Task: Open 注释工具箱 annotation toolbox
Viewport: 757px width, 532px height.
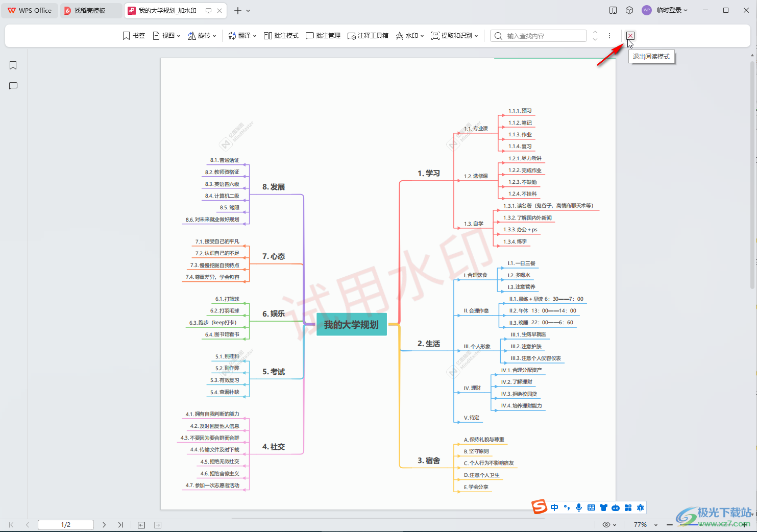Action: click(368, 36)
